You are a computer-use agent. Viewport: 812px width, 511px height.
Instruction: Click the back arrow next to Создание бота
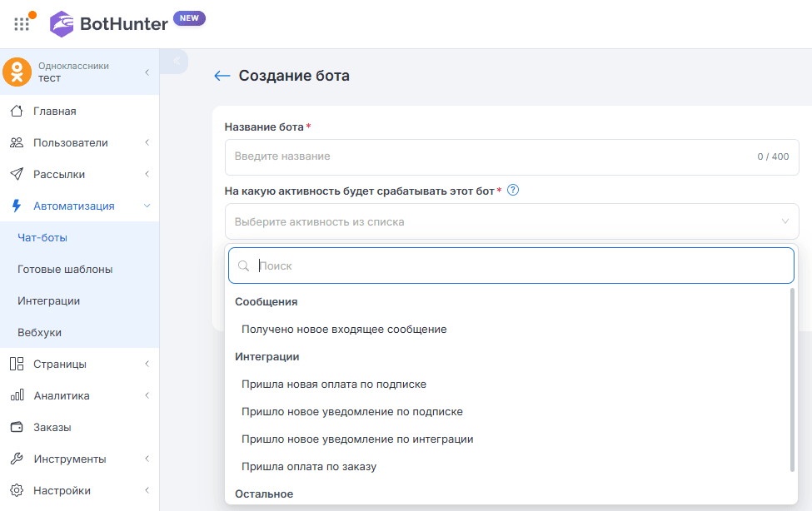(222, 76)
